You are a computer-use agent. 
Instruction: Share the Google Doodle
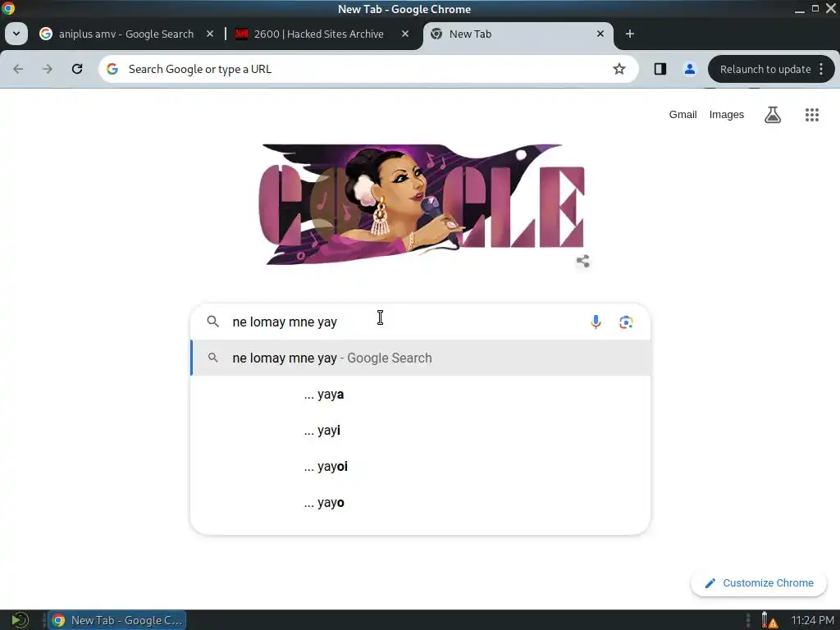click(x=583, y=261)
